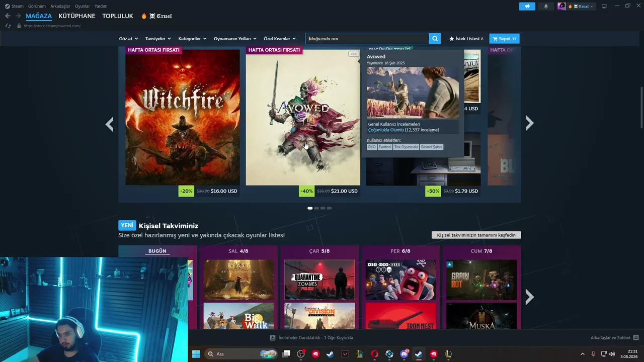Click the profile avatar picture

point(561,7)
